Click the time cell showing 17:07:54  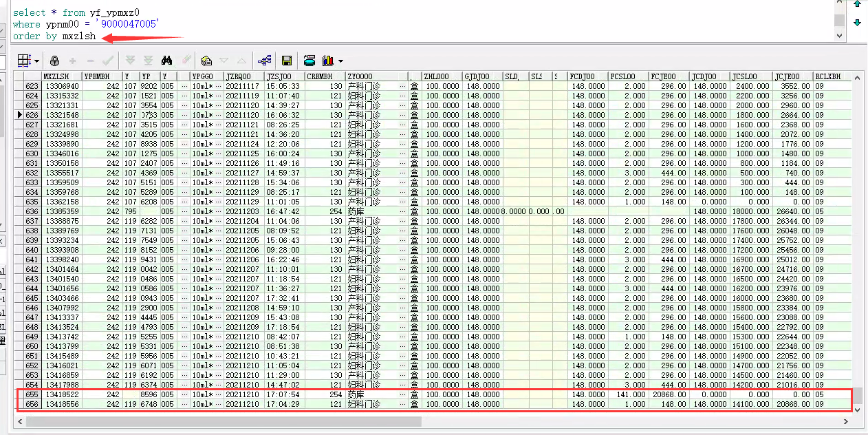(284, 394)
